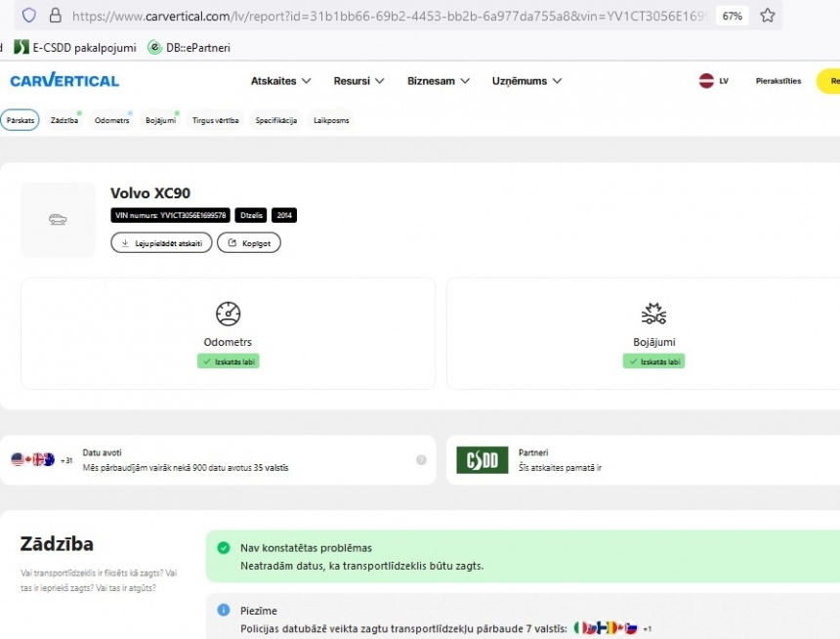Select the Tirgus vērtība tab
Image resolution: width=840 pixels, height=639 pixels.
[x=215, y=120]
